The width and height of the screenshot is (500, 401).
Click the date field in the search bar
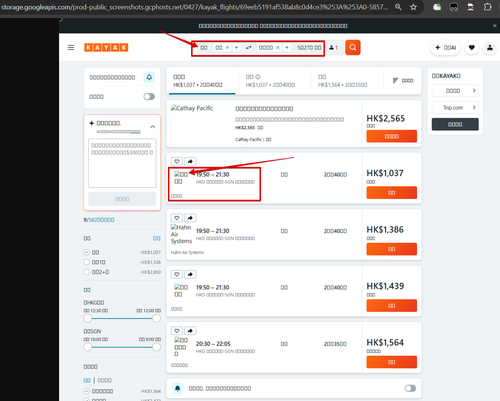(309, 48)
